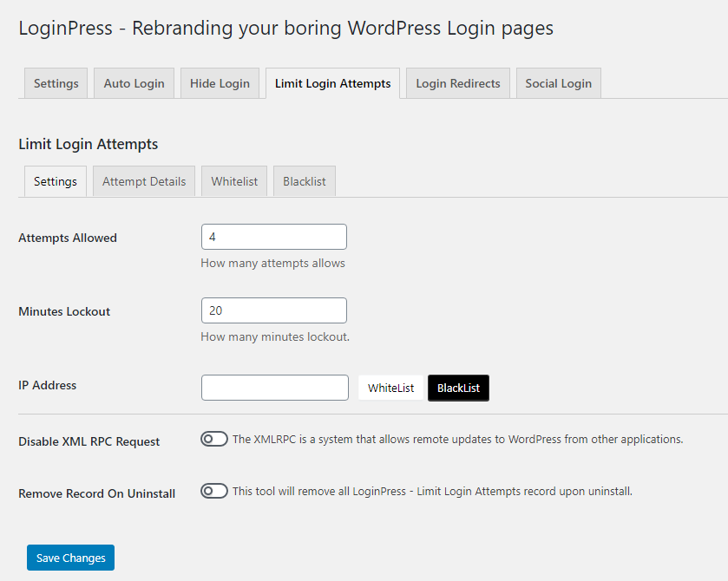Click the black BlackList button
Image resolution: width=728 pixels, height=581 pixels.
click(458, 388)
